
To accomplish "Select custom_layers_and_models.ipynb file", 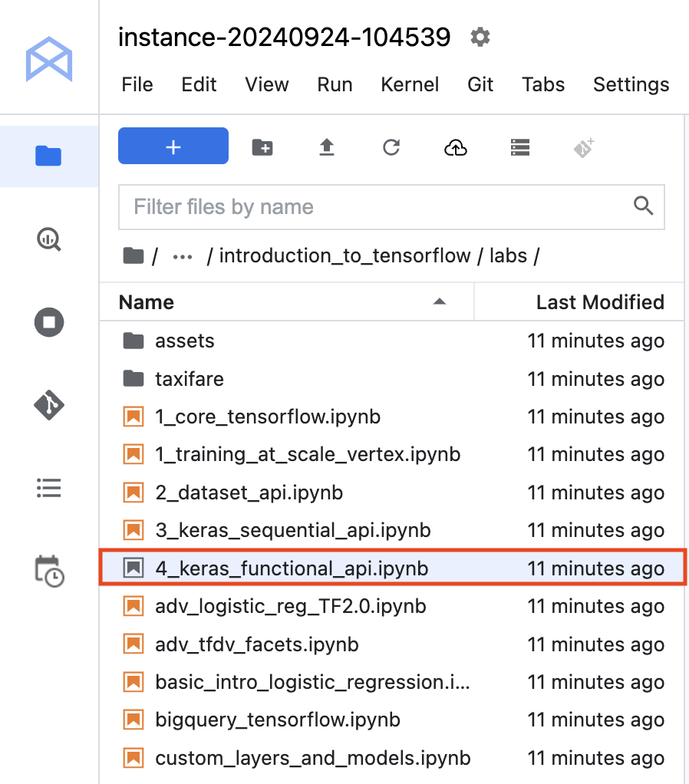I will (x=392, y=758).
